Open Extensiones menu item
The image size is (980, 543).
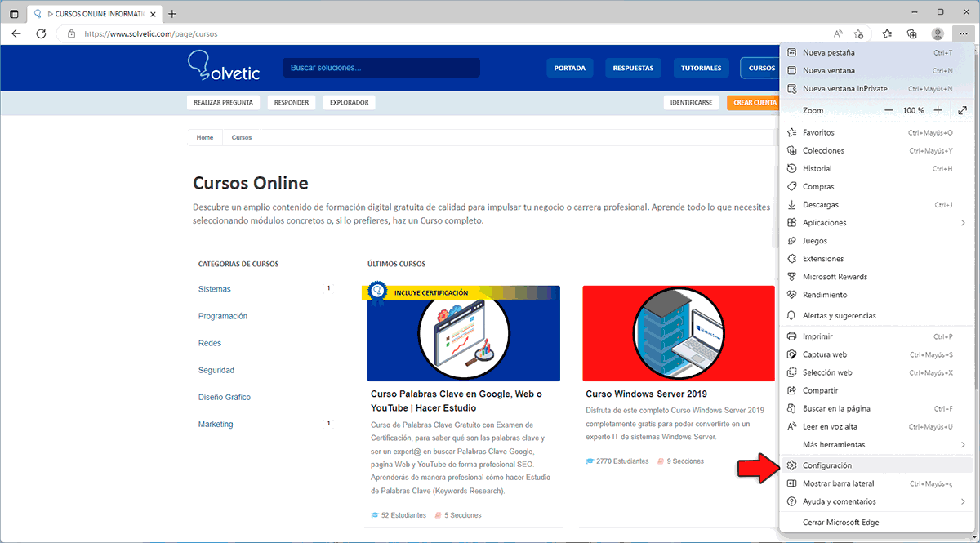pyautogui.click(x=876, y=258)
